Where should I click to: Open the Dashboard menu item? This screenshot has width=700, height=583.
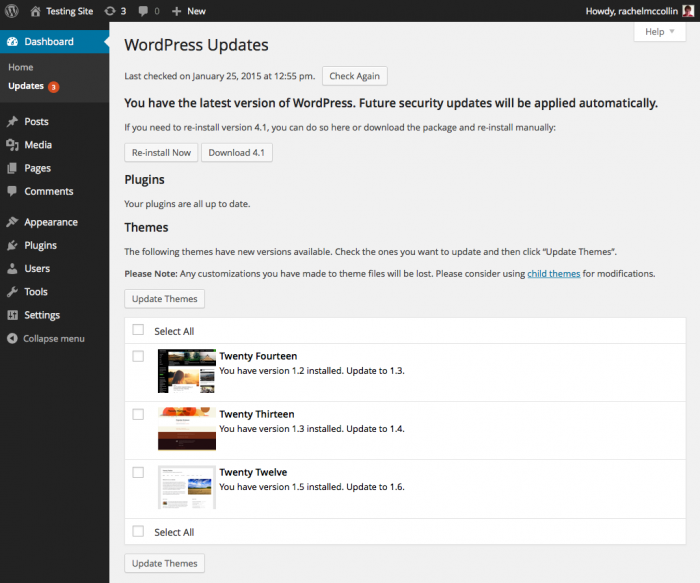pos(54,42)
